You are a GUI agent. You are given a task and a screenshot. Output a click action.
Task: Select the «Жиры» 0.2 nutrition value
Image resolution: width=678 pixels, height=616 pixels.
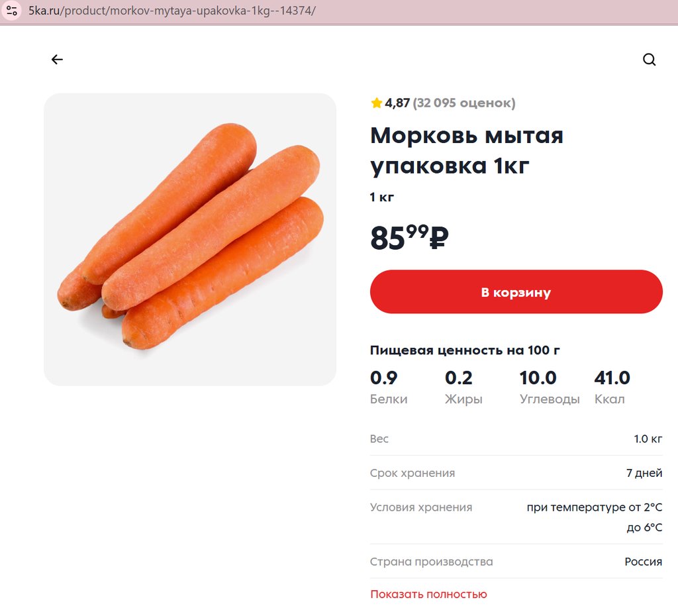[459, 378]
